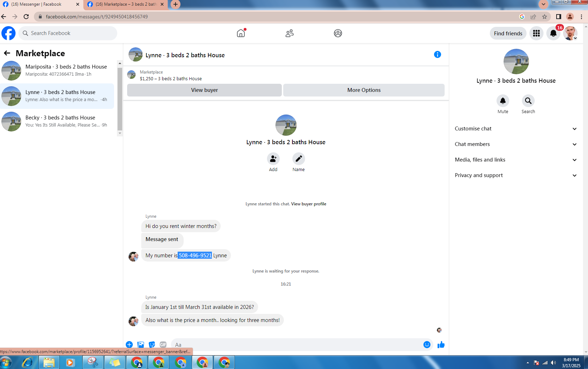
Task: Click the Find friends button
Action: pos(508,33)
